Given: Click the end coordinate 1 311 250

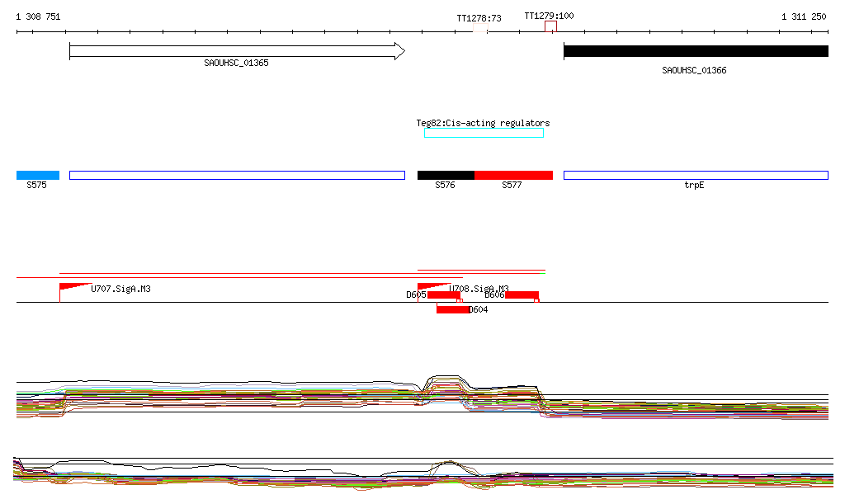Looking at the screenshot, I should [x=804, y=16].
